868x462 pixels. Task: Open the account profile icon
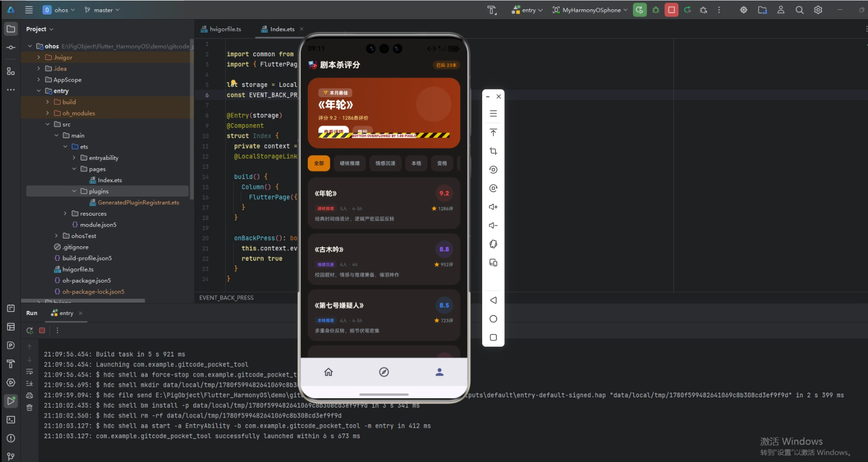[x=781, y=10]
